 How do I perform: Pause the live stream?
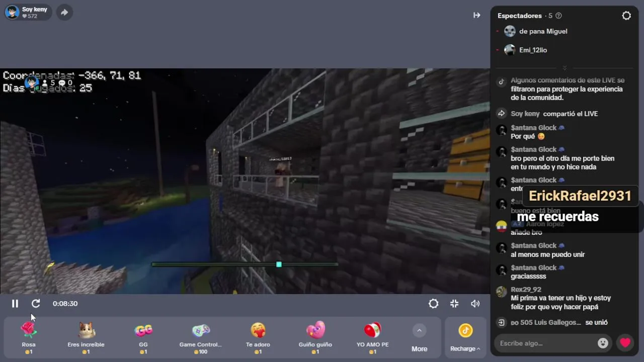[x=15, y=304]
